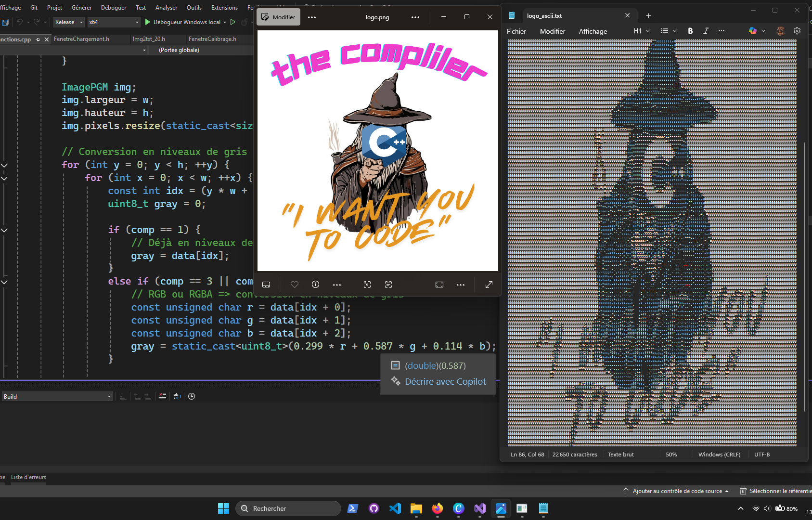Click the Bold formatting button in Notepad
The height and width of the screenshot is (520, 812).
(x=690, y=31)
